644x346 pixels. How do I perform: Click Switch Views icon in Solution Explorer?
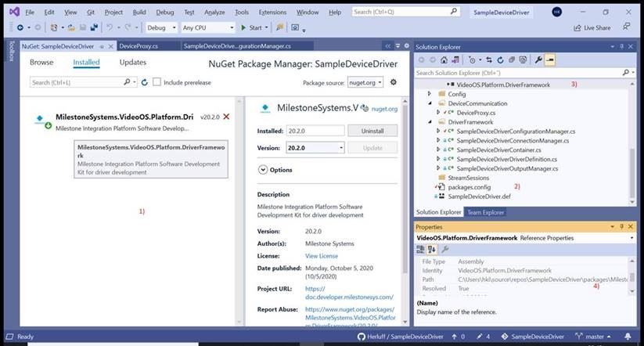pos(455,60)
